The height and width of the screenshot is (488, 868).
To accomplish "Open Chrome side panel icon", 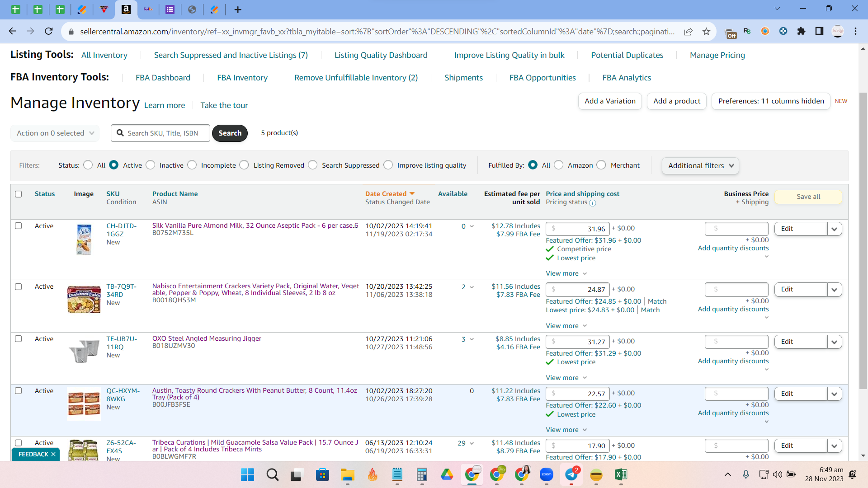I will click(x=819, y=31).
